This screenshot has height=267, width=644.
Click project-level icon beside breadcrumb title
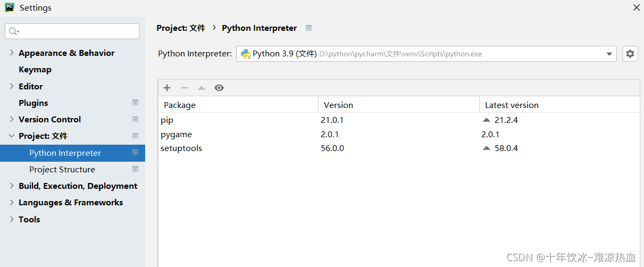pos(308,28)
